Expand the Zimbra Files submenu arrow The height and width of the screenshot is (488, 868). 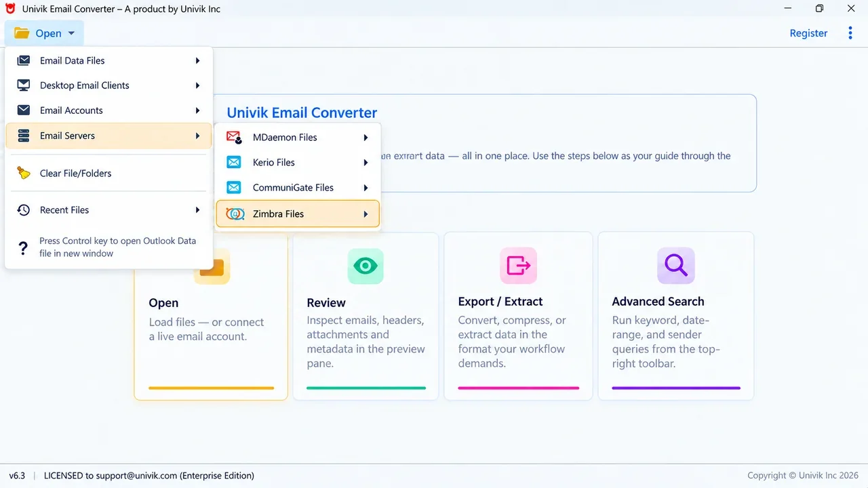(x=366, y=214)
